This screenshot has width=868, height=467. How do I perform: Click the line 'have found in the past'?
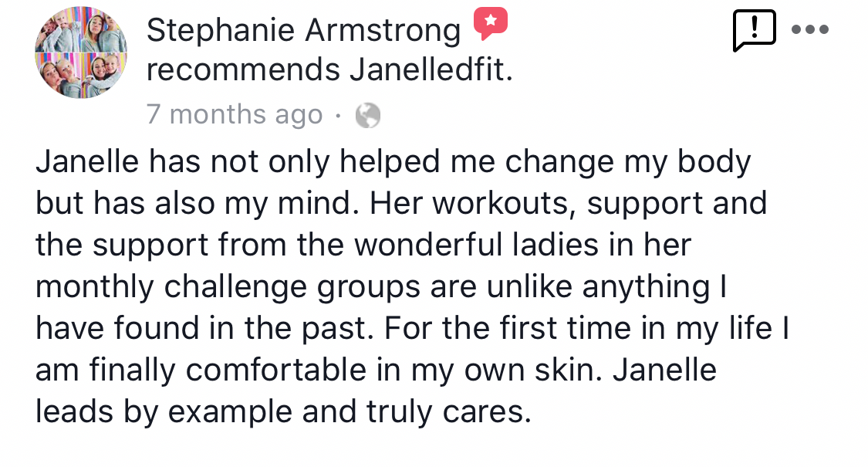(x=412, y=328)
